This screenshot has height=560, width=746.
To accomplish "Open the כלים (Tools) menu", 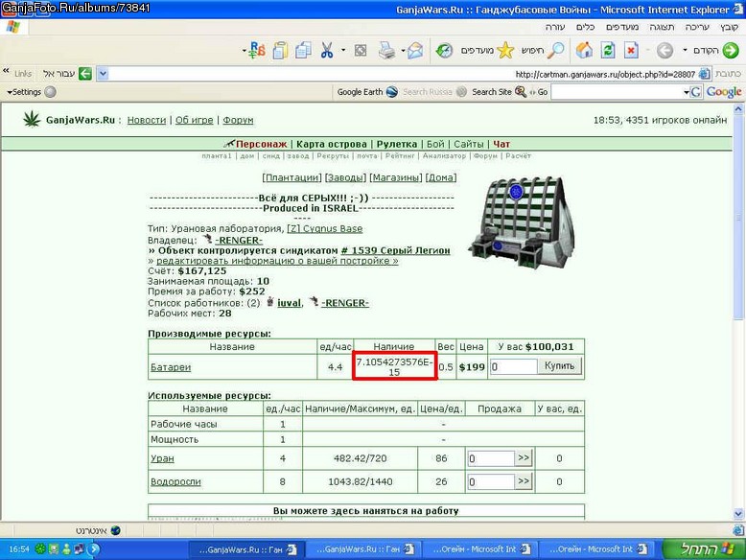I will [585, 27].
